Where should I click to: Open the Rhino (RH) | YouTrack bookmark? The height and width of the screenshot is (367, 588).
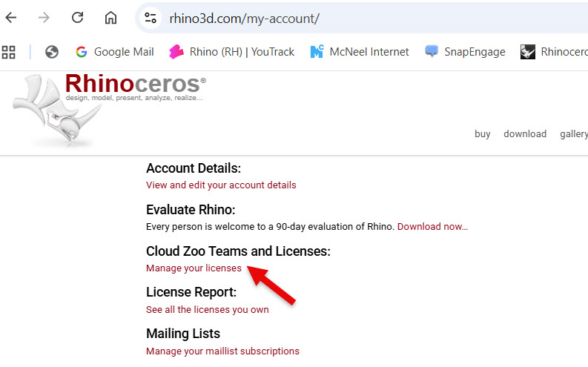[231, 52]
